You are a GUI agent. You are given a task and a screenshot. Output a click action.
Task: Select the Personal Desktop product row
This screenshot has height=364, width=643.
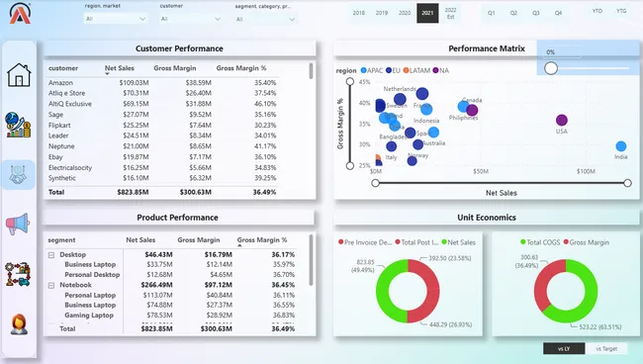tap(171, 275)
